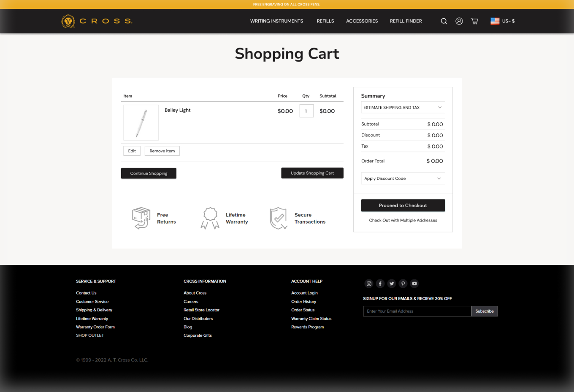Visit the Cross Facebook page
This screenshot has width=574, height=392.
(380, 284)
